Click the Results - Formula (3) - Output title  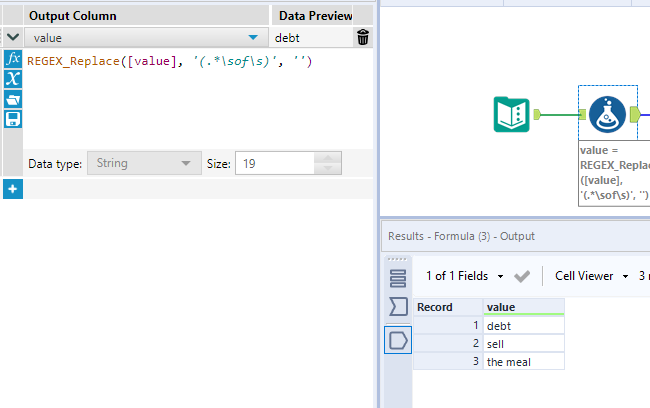click(x=461, y=236)
